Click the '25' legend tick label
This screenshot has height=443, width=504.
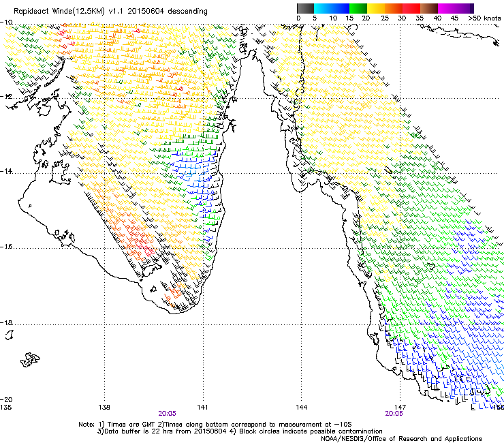(x=384, y=18)
